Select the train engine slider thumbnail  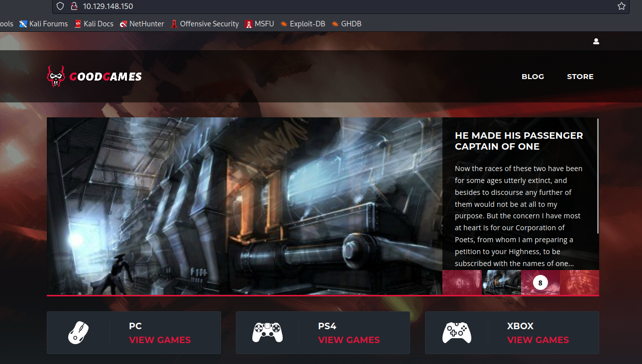pos(501,282)
